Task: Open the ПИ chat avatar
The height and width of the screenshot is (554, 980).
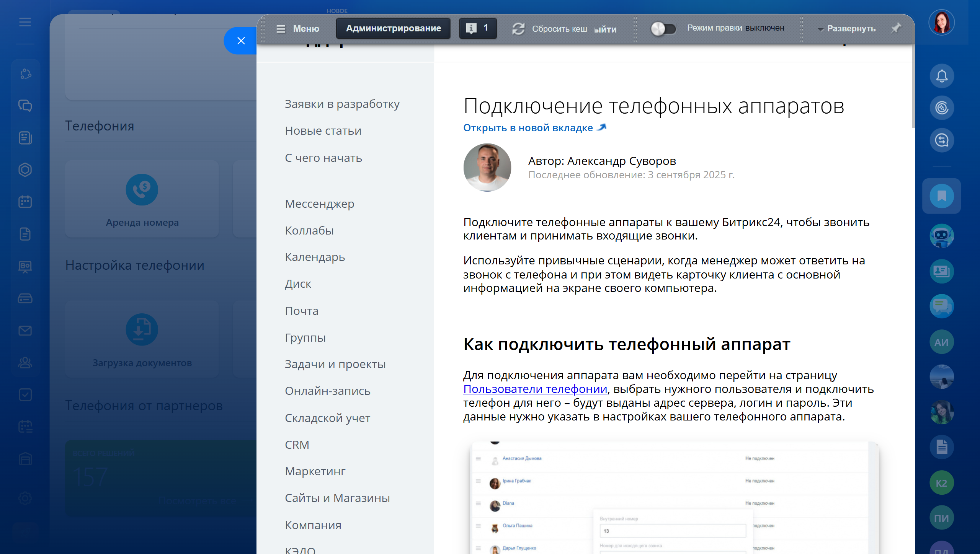Action: click(941, 518)
